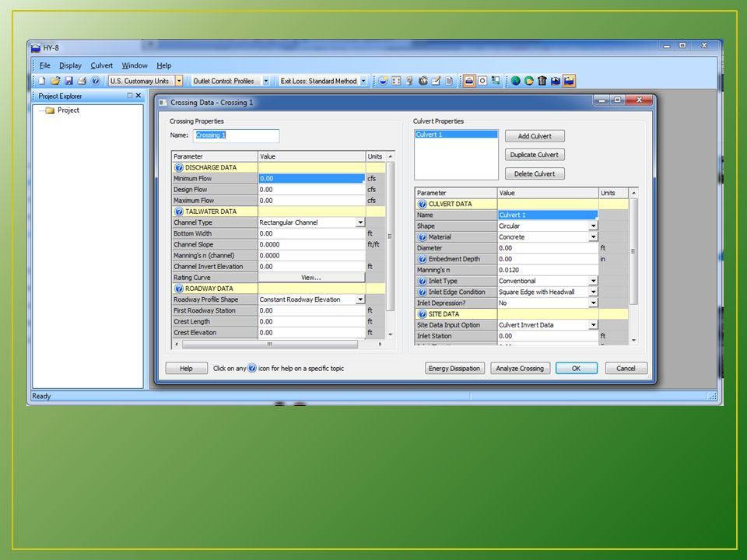Viewport: 747px width, 560px height.
Task: Click the Crest Elevation value field
Action: [311, 333]
